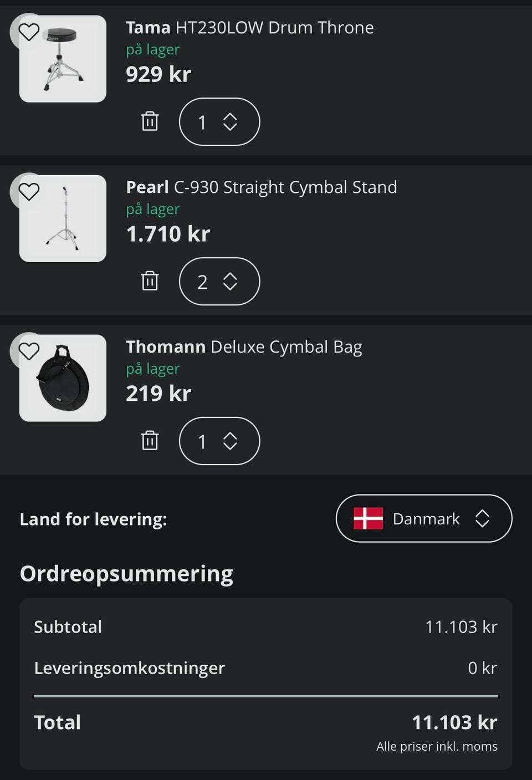This screenshot has width=532, height=780.
Task: Open quantity selector for Tama Drum Throne
Action: 219,122
